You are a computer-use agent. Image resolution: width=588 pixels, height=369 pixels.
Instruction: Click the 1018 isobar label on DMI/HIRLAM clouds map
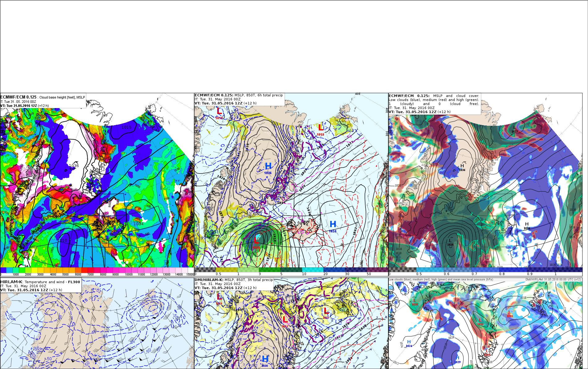tap(523, 298)
